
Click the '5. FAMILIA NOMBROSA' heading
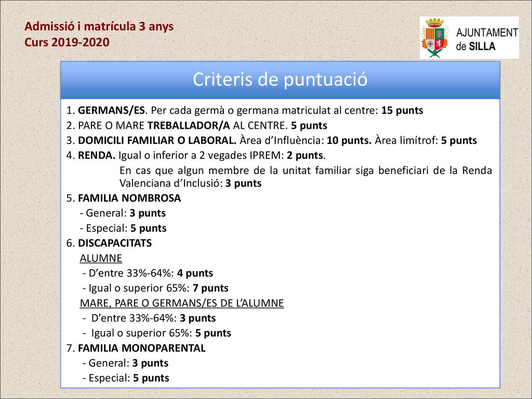(x=124, y=198)
